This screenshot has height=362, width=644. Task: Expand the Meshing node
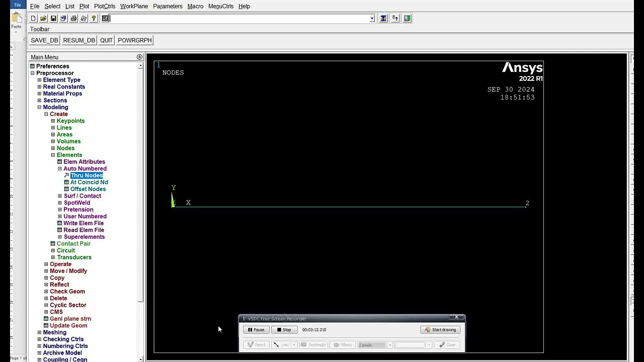39,332
